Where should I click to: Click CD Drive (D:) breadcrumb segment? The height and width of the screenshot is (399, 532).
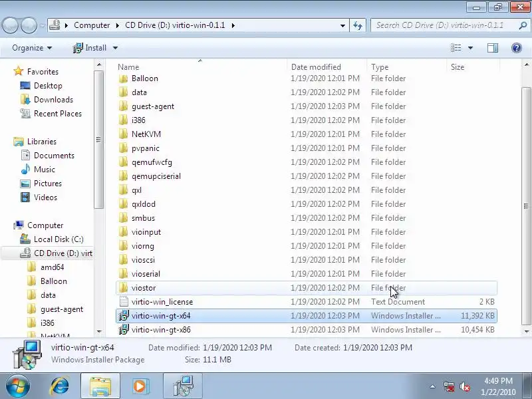click(175, 25)
